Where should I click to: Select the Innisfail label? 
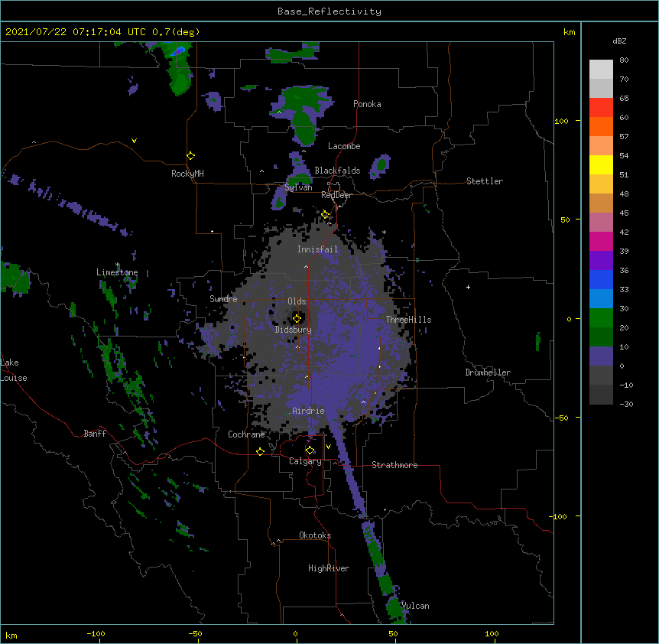tap(317, 249)
